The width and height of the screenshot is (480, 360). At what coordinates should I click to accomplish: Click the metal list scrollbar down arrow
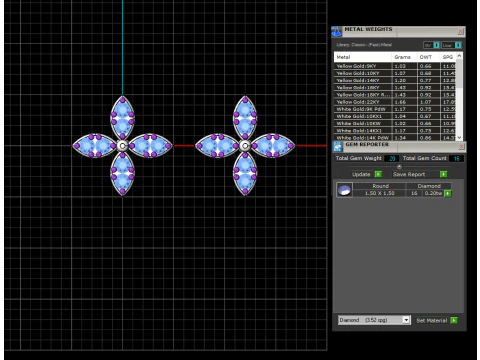point(459,137)
